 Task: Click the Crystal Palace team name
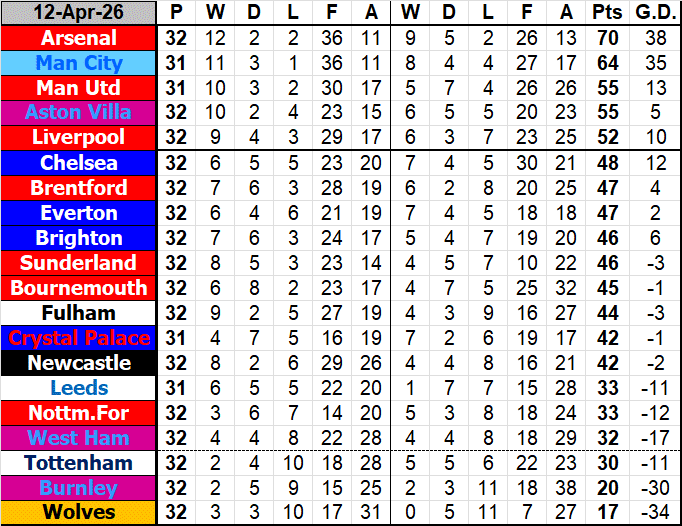tap(79, 338)
